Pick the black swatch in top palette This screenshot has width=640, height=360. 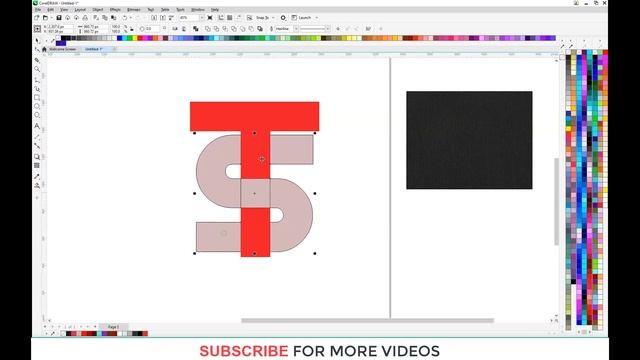click(63, 38)
